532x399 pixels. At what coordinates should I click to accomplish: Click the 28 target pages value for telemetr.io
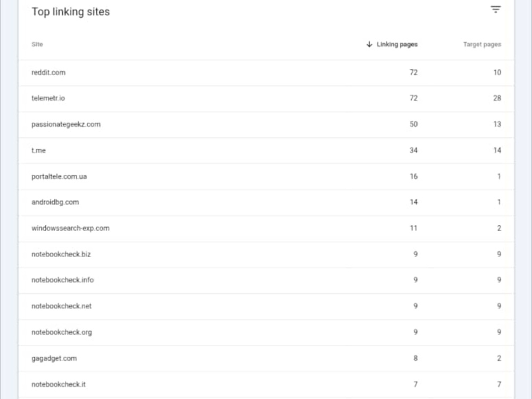click(x=497, y=98)
